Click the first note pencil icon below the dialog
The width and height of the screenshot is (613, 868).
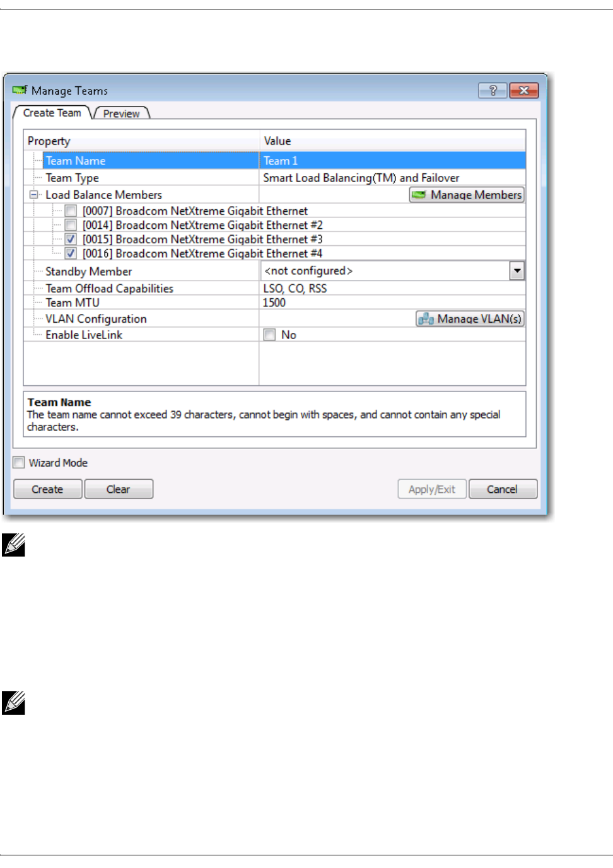(13, 545)
